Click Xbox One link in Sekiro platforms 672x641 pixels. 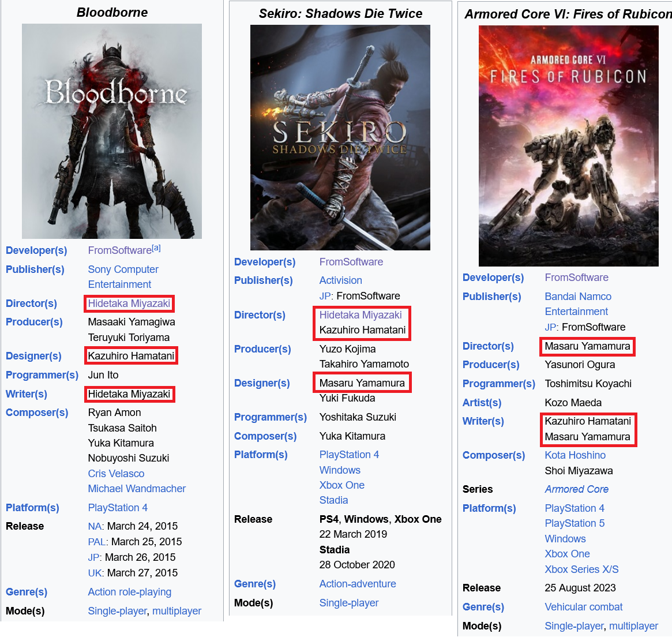coord(342,485)
